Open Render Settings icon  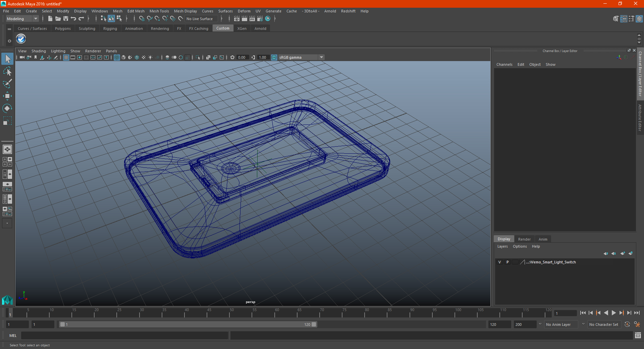(x=260, y=19)
